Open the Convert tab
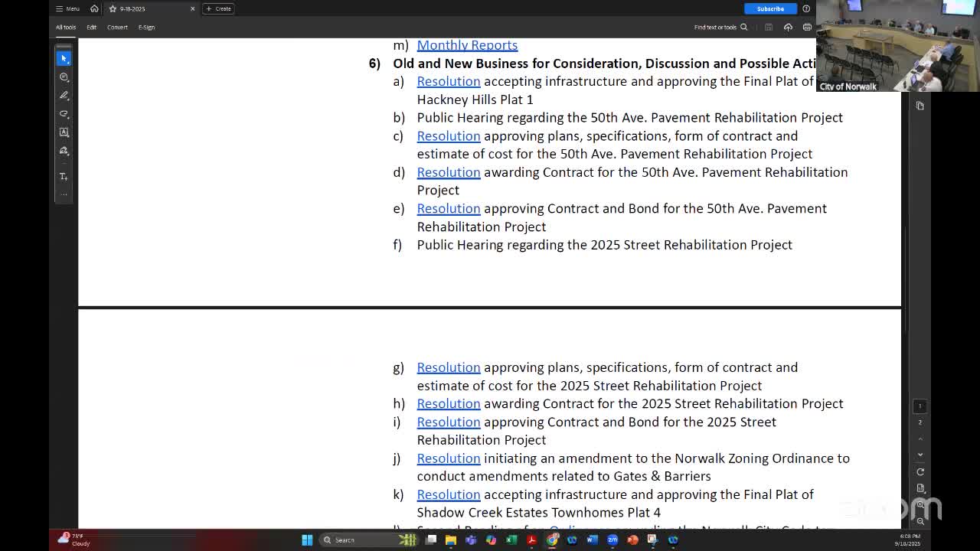 [117, 28]
